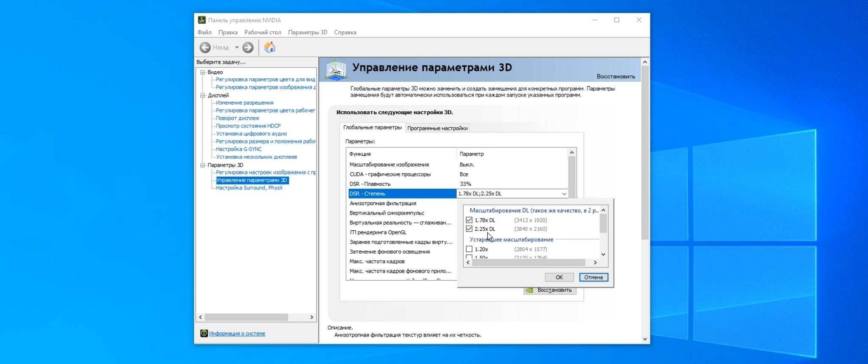Open Регулировка параметров изображения under Видео

(265, 87)
